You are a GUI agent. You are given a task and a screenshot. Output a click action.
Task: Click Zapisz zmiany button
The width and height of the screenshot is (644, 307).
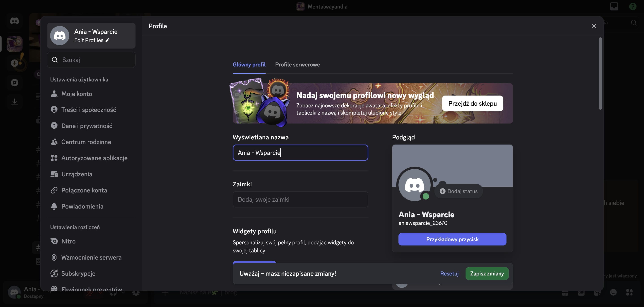point(487,273)
